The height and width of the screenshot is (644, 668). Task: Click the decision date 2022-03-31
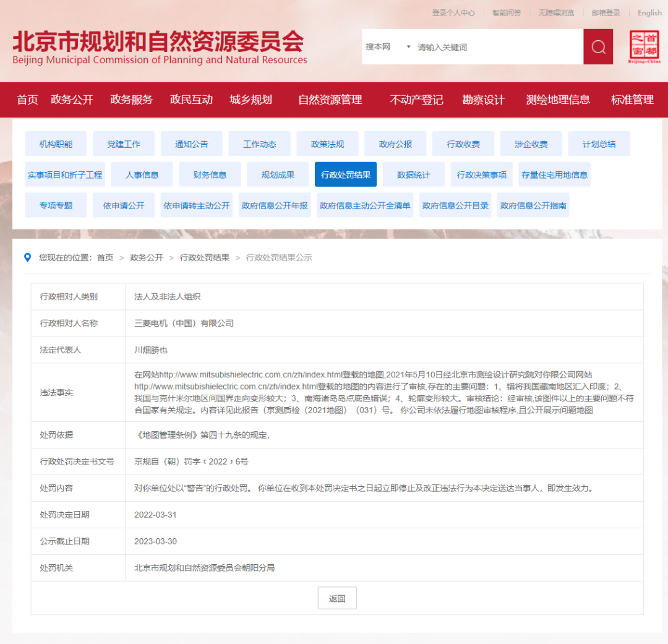155,515
